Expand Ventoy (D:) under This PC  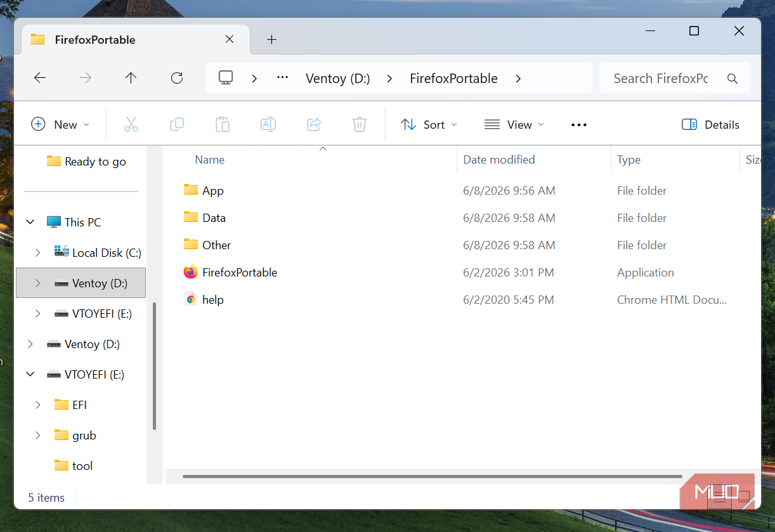[38, 283]
